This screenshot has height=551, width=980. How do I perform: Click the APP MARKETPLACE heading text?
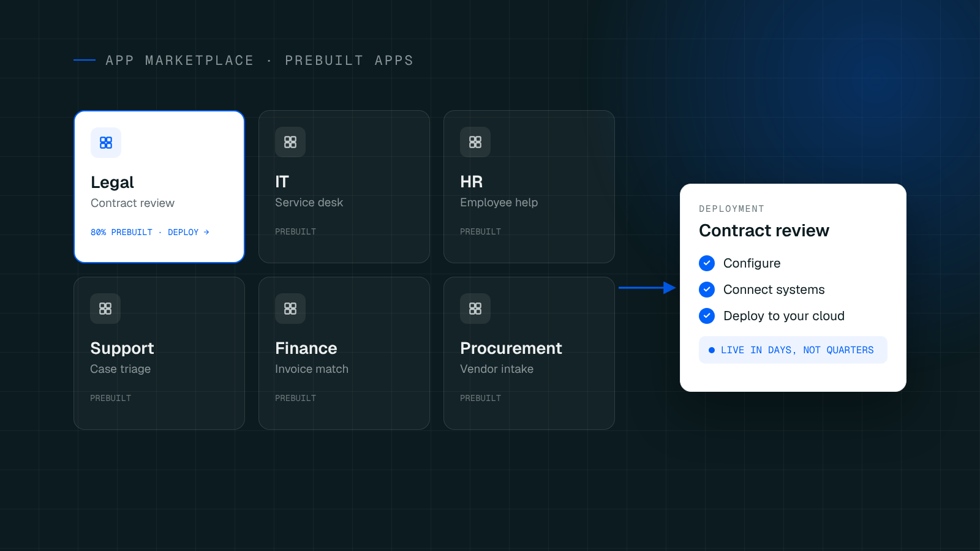[x=179, y=61]
